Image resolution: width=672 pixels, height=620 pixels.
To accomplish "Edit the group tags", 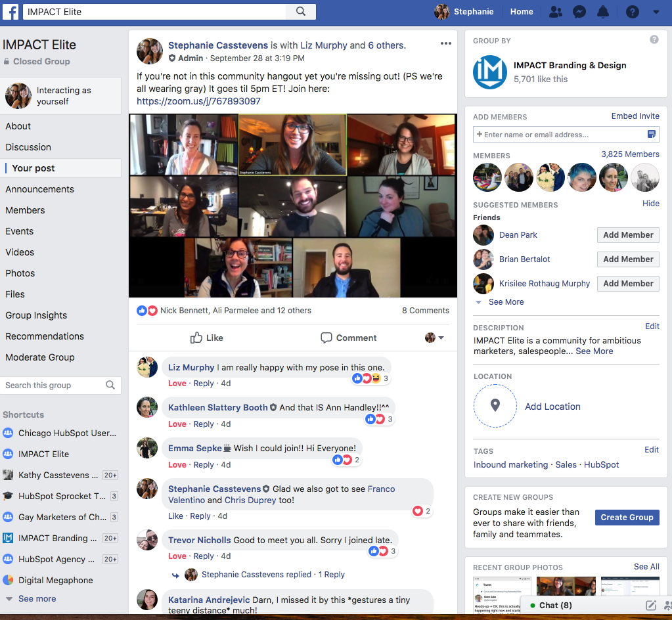I will pyautogui.click(x=652, y=450).
